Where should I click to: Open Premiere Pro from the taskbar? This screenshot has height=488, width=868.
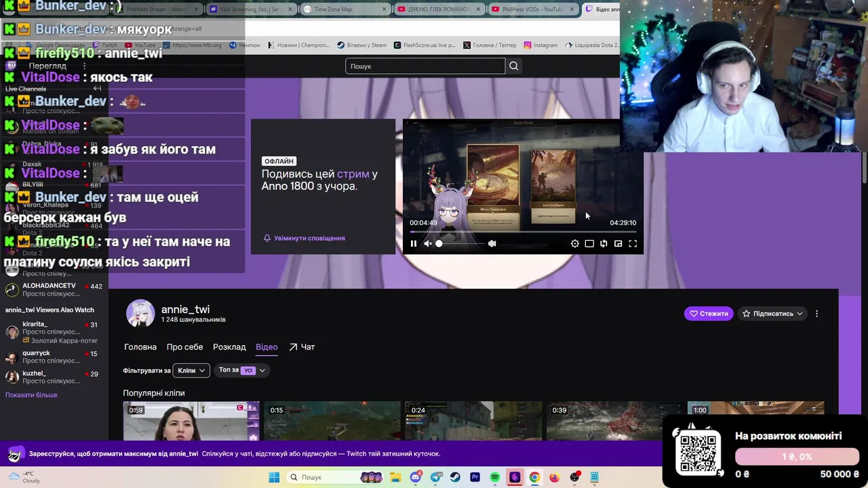475,477
